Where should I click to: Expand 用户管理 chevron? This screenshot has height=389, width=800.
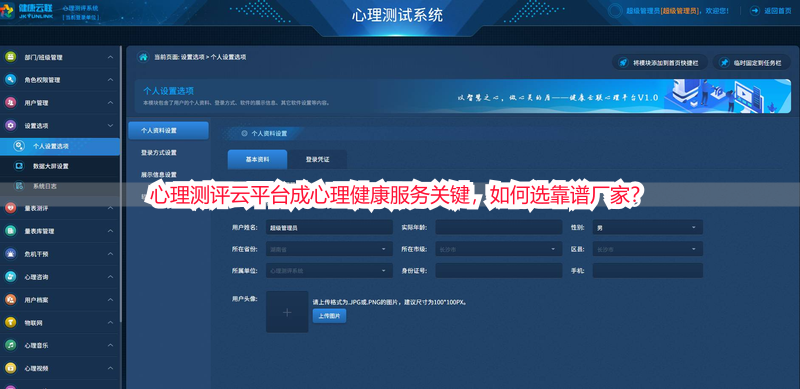[x=110, y=103]
